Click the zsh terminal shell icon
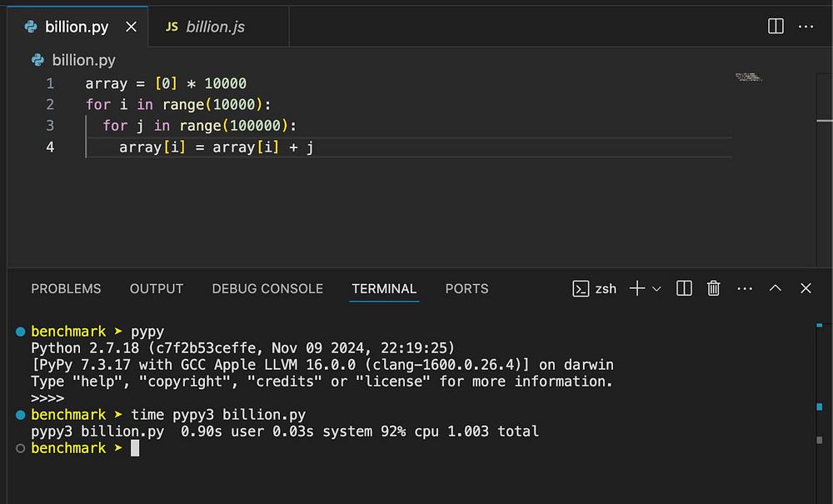Image resolution: width=833 pixels, height=504 pixels. point(581,288)
